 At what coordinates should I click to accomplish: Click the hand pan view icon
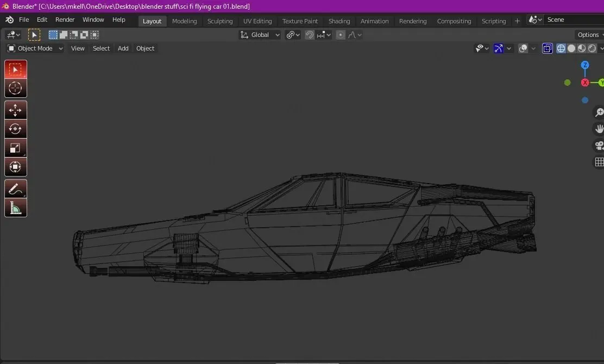click(x=599, y=129)
